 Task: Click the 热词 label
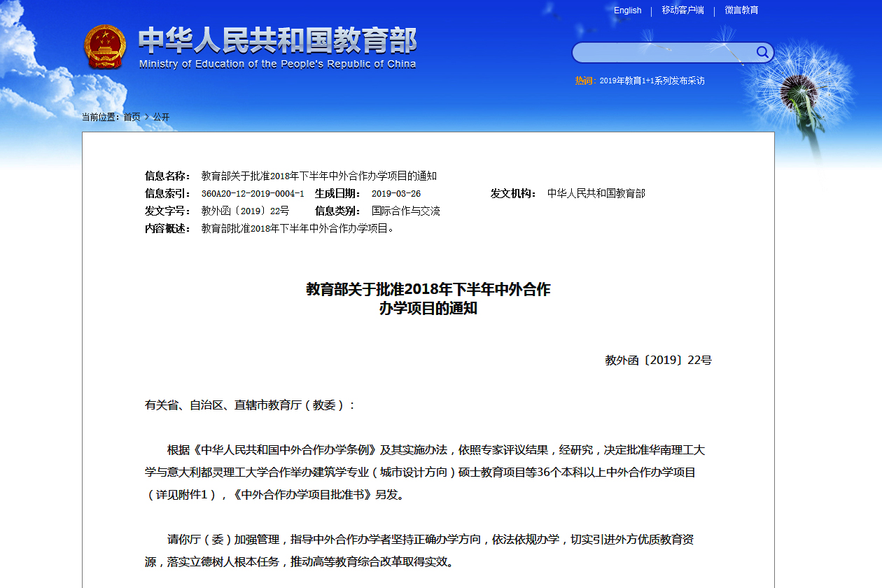585,81
